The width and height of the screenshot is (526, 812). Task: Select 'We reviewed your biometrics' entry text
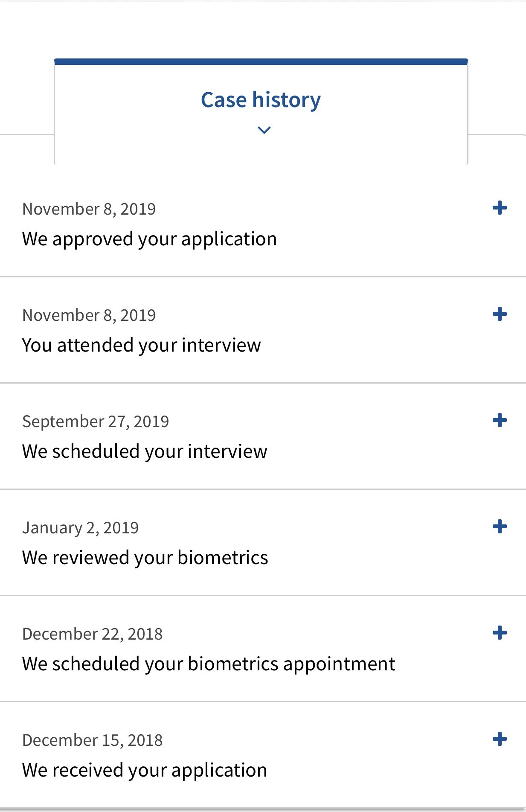pos(145,558)
